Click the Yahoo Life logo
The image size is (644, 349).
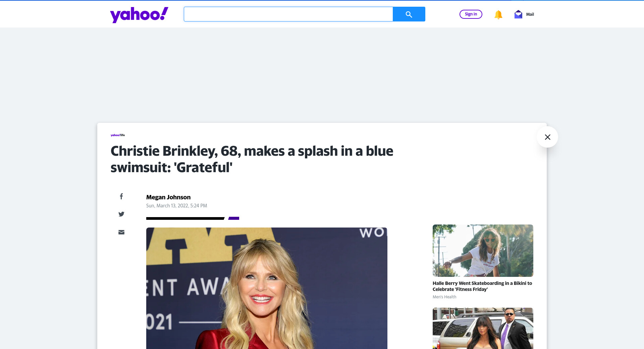(x=118, y=135)
